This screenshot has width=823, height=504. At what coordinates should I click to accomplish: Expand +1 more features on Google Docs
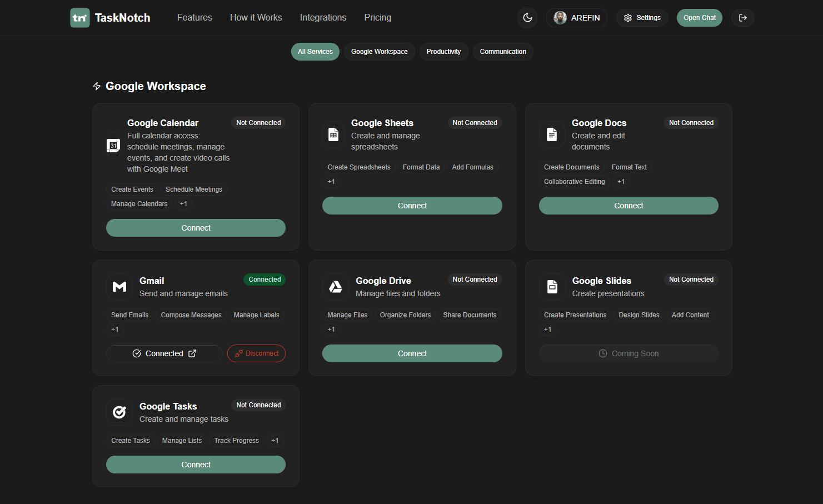[x=621, y=182]
